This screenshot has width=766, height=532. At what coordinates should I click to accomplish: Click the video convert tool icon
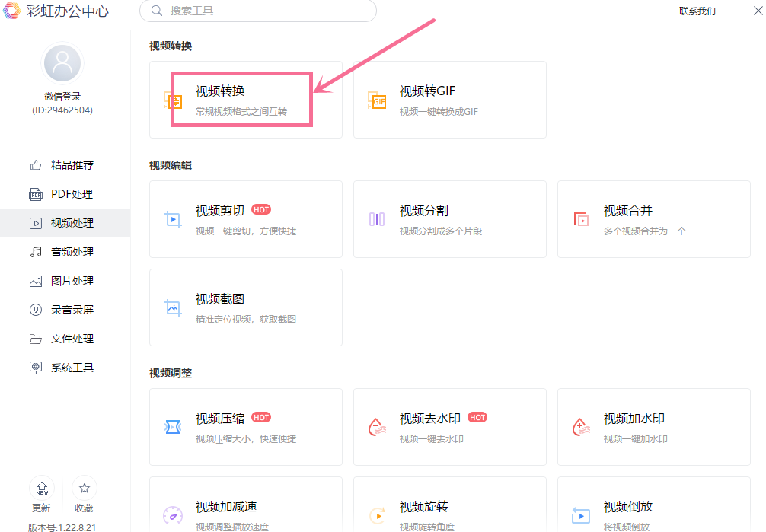tap(174, 100)
